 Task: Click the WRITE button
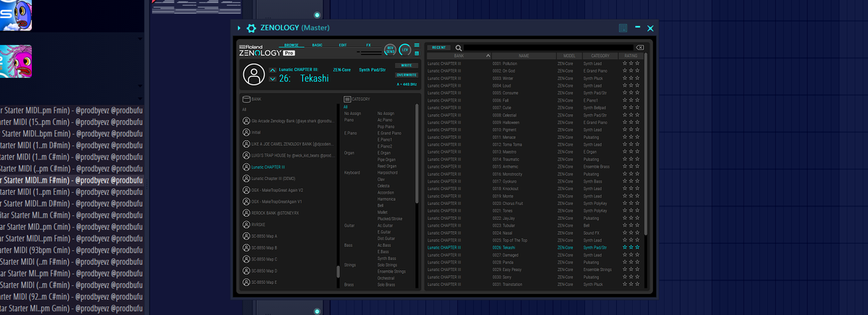point(407,66)
